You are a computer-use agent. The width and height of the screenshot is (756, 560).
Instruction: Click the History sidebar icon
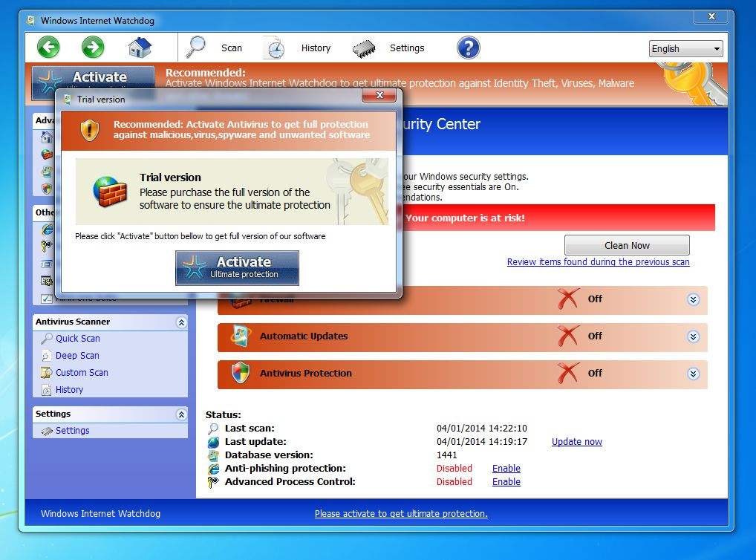[x=46, y=390]
